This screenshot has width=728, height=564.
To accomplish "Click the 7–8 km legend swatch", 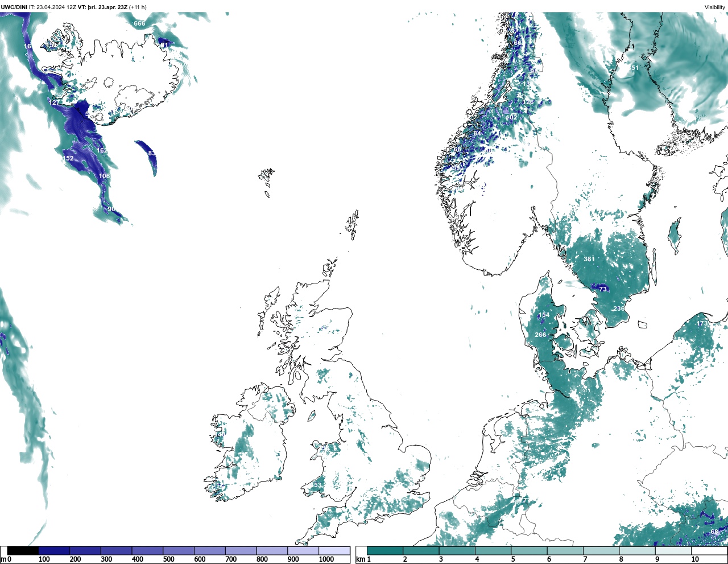I will (601, 550).
